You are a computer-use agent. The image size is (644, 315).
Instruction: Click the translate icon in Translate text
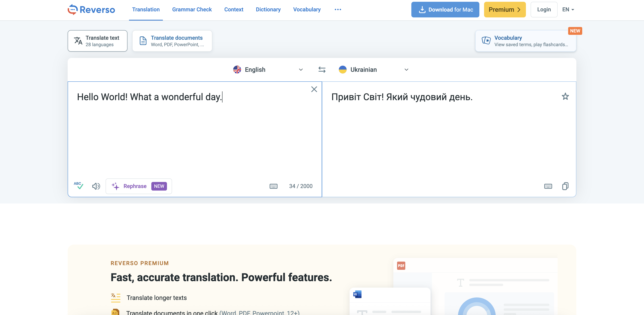(x=78, y=40)
